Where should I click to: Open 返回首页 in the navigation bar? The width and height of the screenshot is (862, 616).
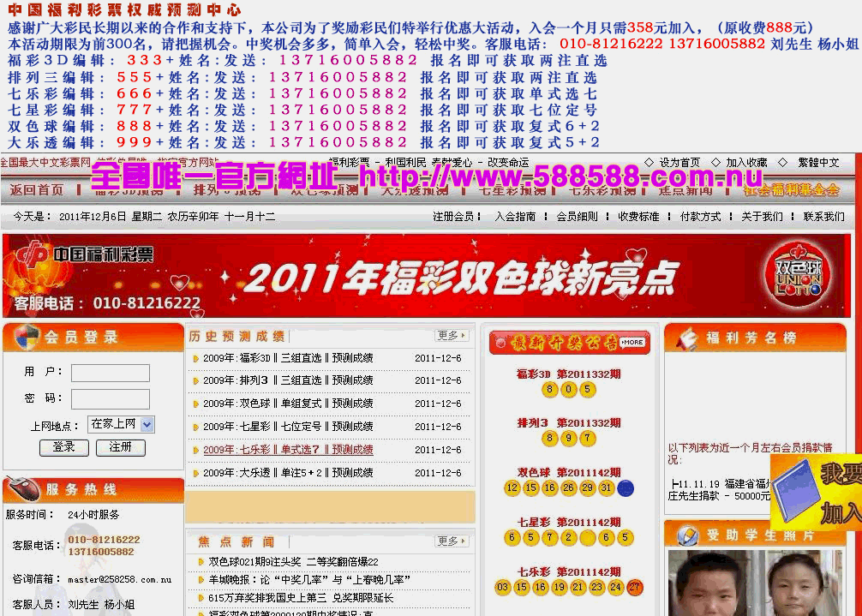click(x=36, y=189)
